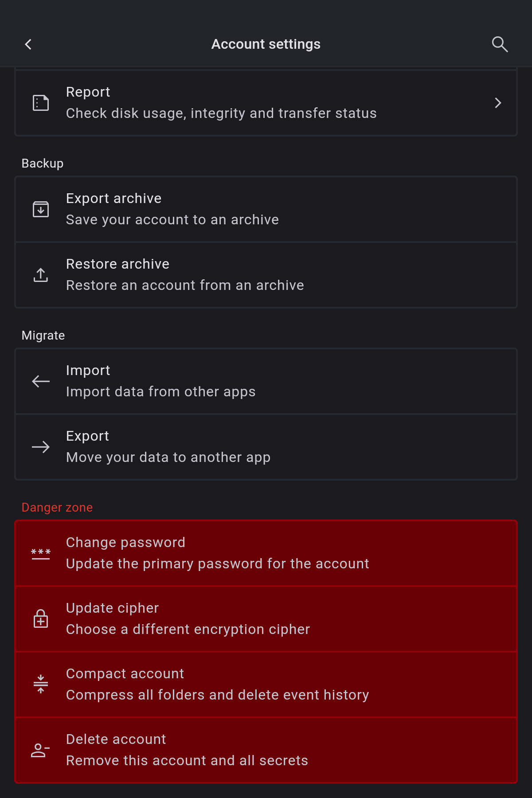Select Compact account entry
This screenshot has width=532, height=798.
click(266, 685)
